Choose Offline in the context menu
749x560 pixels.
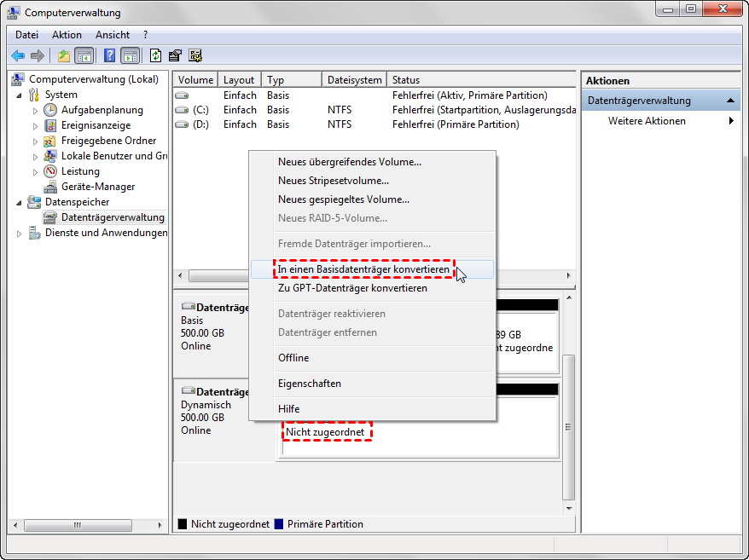tap(372, 358)
